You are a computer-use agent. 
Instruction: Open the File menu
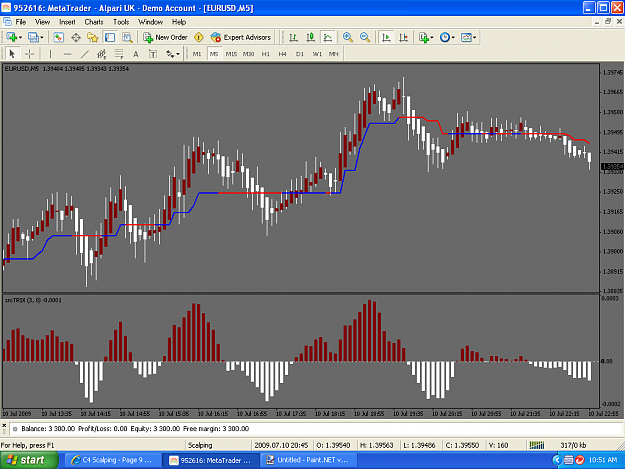coord(21,22)
